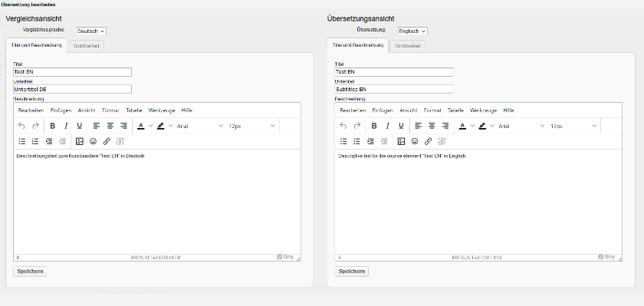Open emoji picker in the translation editor

[x=415, y=141]
